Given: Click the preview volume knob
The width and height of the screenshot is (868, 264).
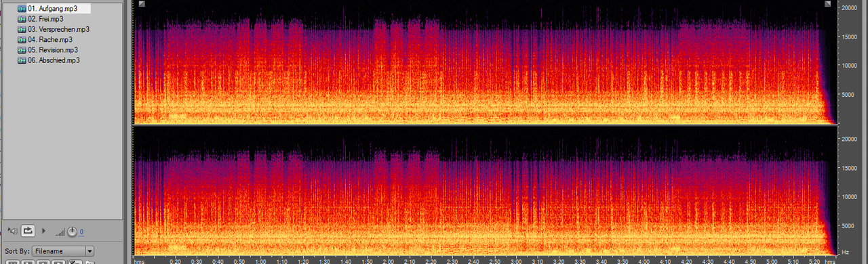Looking at the screenshot, I should pyautogui.click(x=72, y=232).
